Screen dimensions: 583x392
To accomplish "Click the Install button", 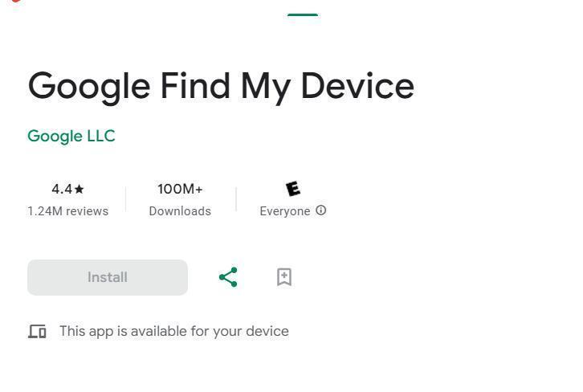I will tap(108, 277).
